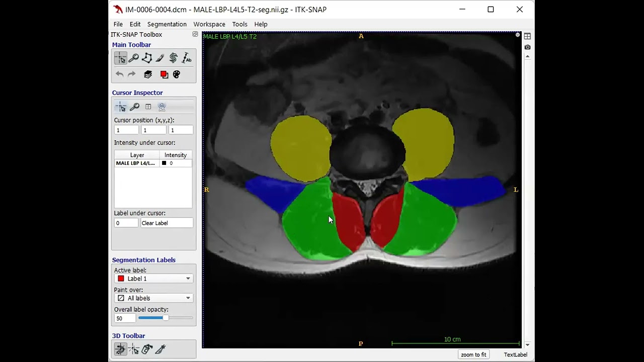Click the opacity value field showing 50

point(125,318)
